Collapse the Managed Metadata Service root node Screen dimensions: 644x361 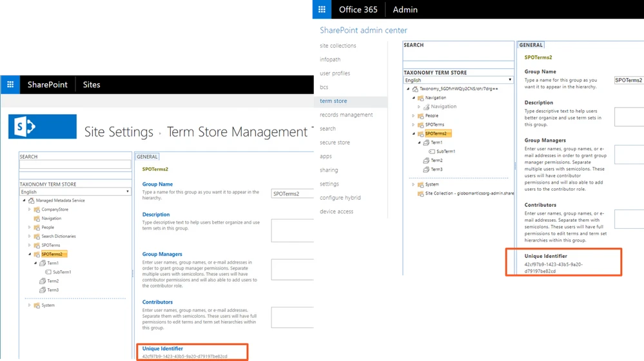(x=24, y=200)
